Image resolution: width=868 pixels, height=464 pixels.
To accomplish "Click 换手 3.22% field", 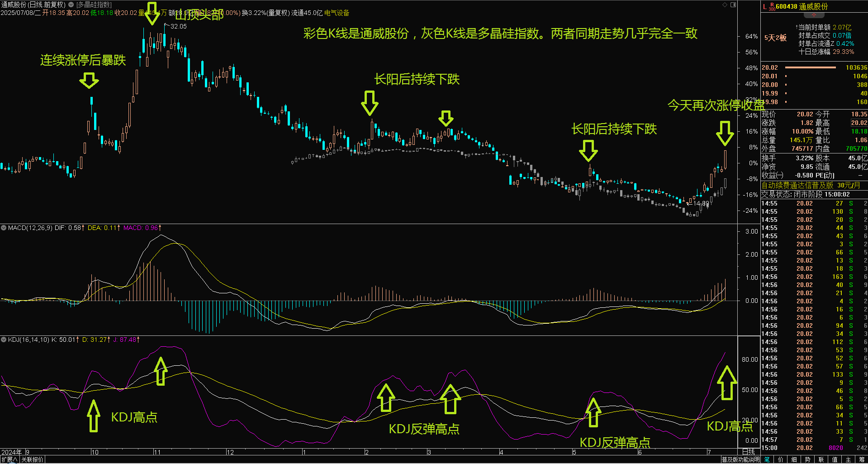I will point(787,158).
